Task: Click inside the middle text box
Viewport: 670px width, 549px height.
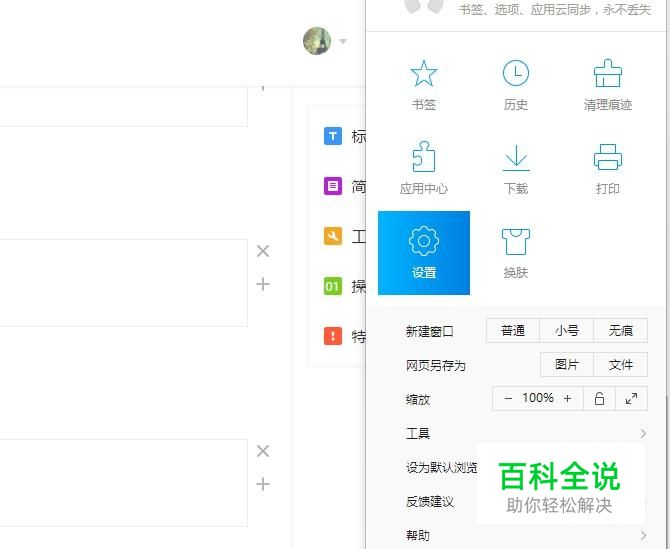Action: pyautogui.click(x=123, y=283)
